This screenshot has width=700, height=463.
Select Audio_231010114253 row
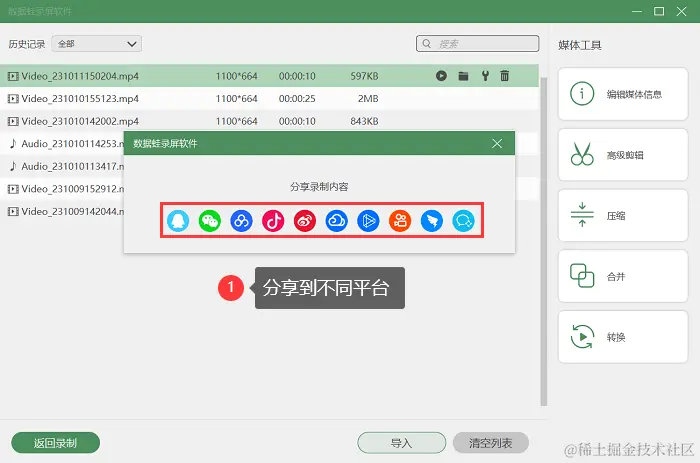[62, 144]
